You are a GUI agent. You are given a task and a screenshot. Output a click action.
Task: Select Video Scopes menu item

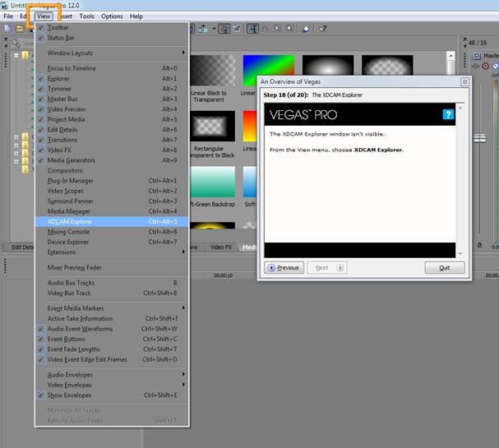point(111,191)
